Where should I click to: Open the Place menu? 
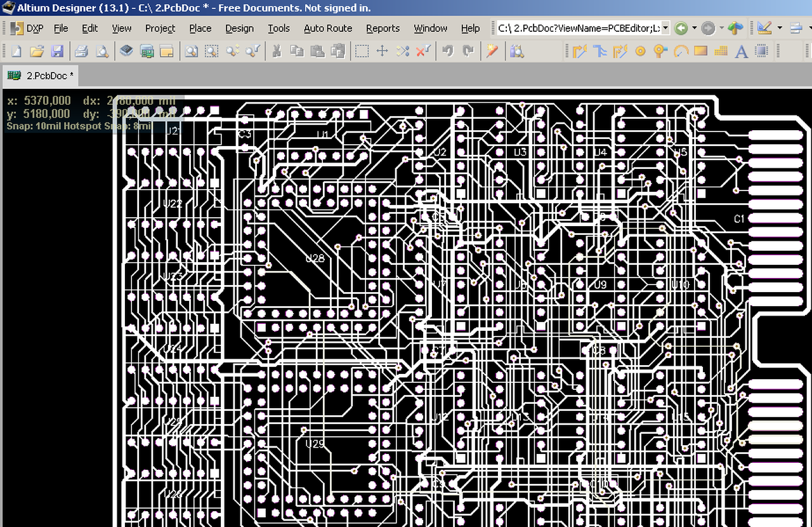(x=200, y=29)
